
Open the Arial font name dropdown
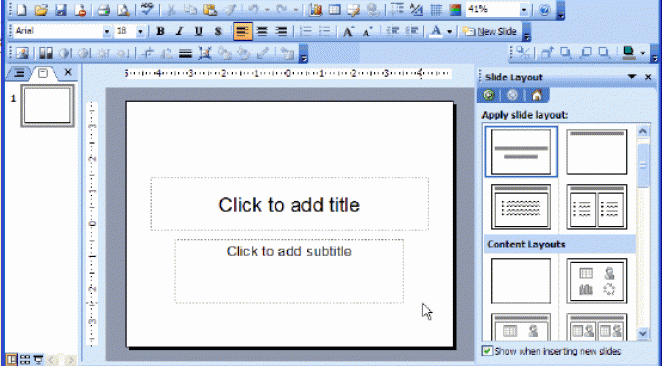point(107,31)
